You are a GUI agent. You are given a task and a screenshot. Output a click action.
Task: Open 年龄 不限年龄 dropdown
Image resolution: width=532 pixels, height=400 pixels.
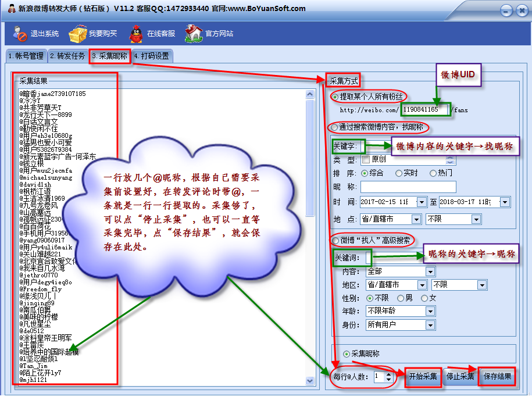430,311
